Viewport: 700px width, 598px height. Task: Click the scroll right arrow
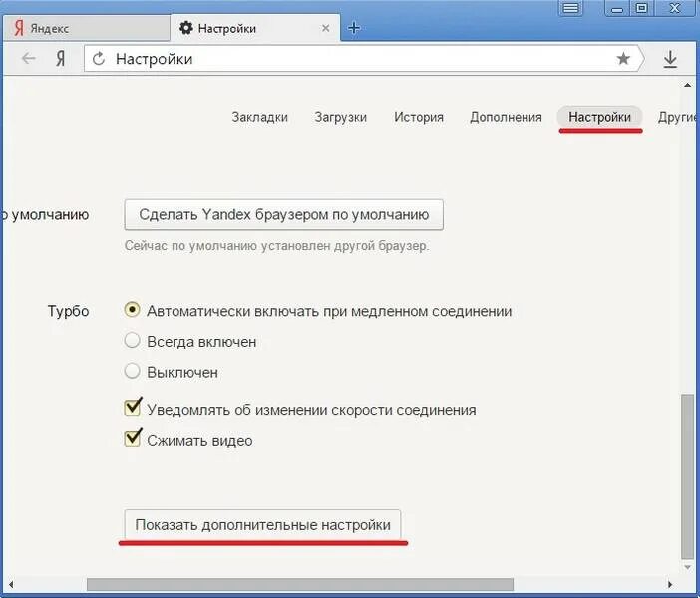click(x=670, y=584)
